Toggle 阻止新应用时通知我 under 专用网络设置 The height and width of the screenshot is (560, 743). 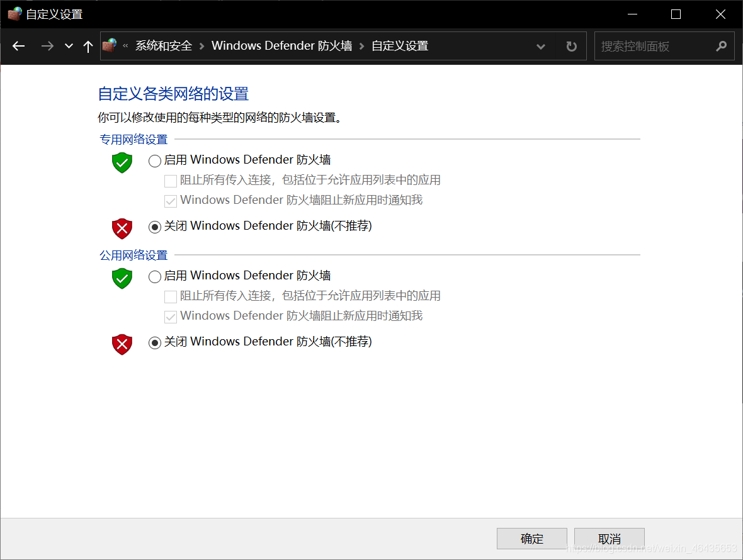171,201
